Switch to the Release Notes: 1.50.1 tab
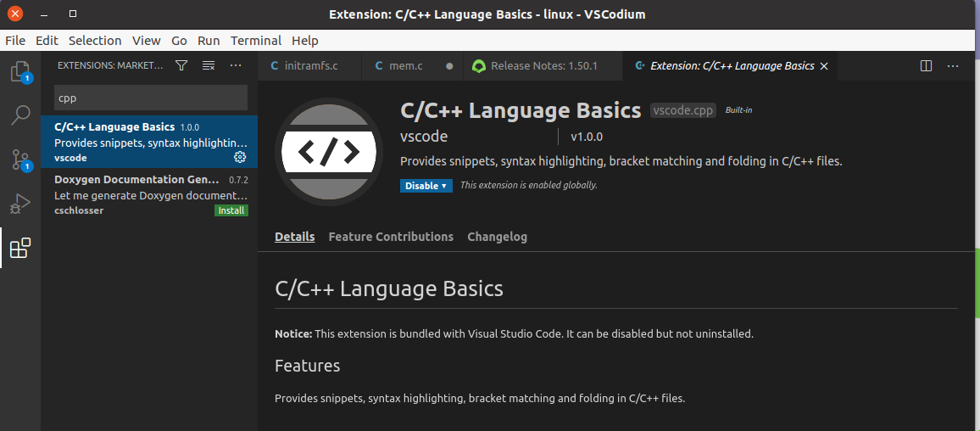Screen dimensions: 980x431 point(543,65)
